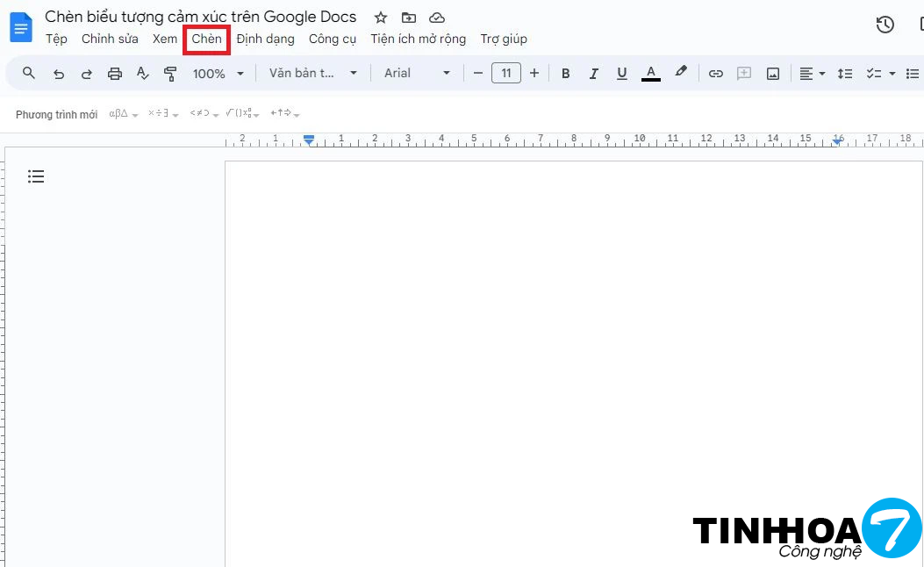Image resolution: width=924 pixels, height=567 pixels.
Task: Open the 100% zoom dropdown
Action: 218,74
